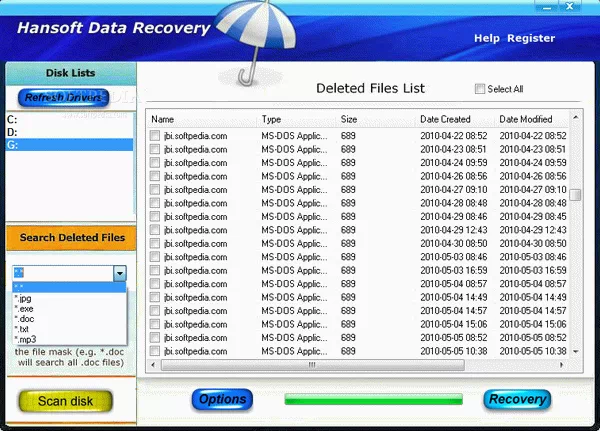600x431 pixels.
Task: Check the file created 2010-04-29 08:46
Action: [x=155, y=217]
